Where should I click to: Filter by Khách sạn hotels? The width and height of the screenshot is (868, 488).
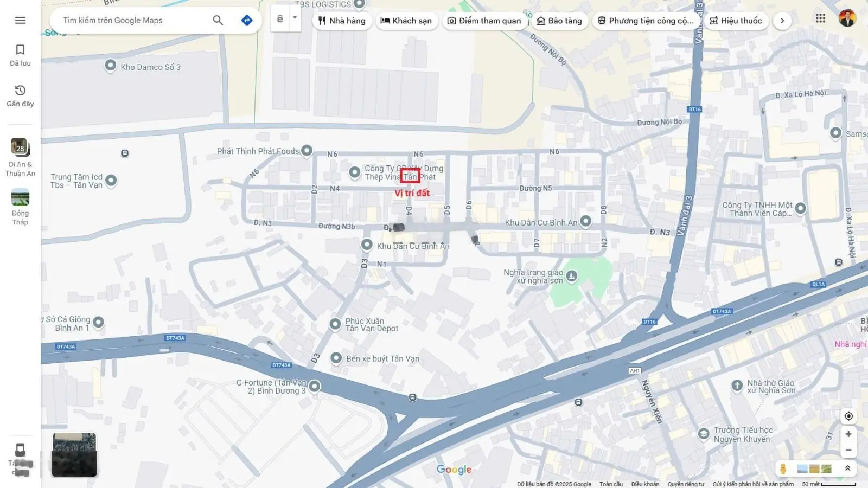(406, 21)
